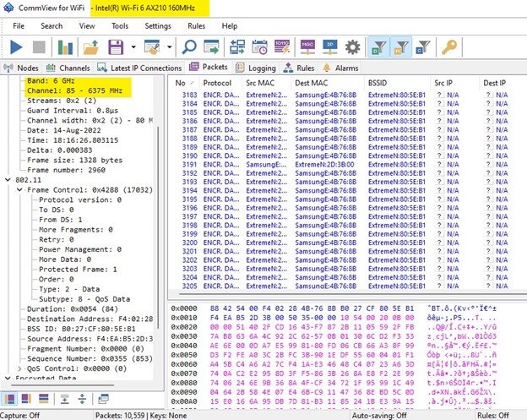Select packet number 3191 row

(x=348, y=165)
